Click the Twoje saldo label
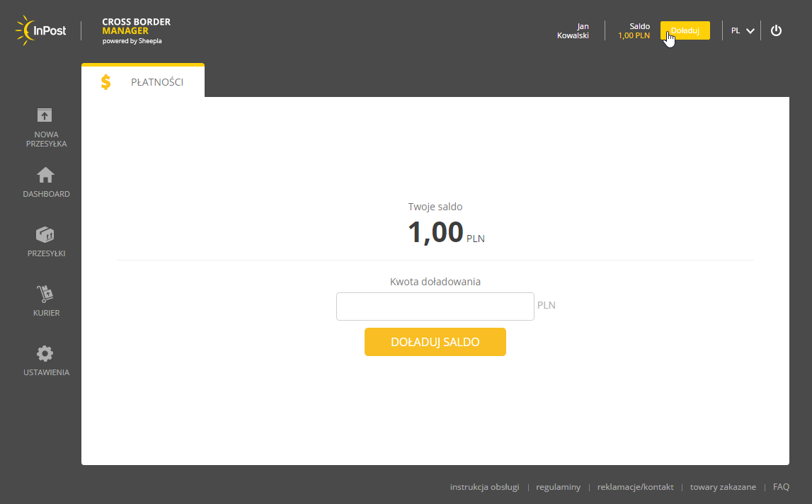The image size is (812, 504). 435,207
